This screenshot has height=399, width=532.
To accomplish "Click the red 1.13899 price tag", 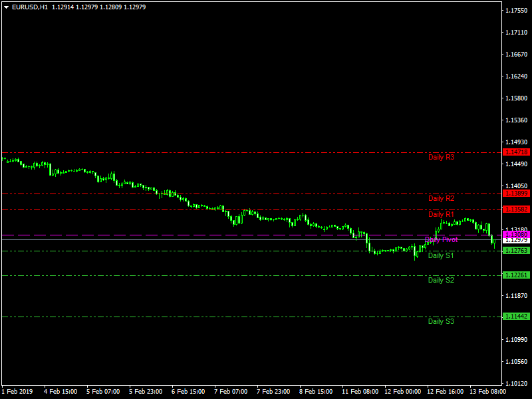I will (517, 194).
